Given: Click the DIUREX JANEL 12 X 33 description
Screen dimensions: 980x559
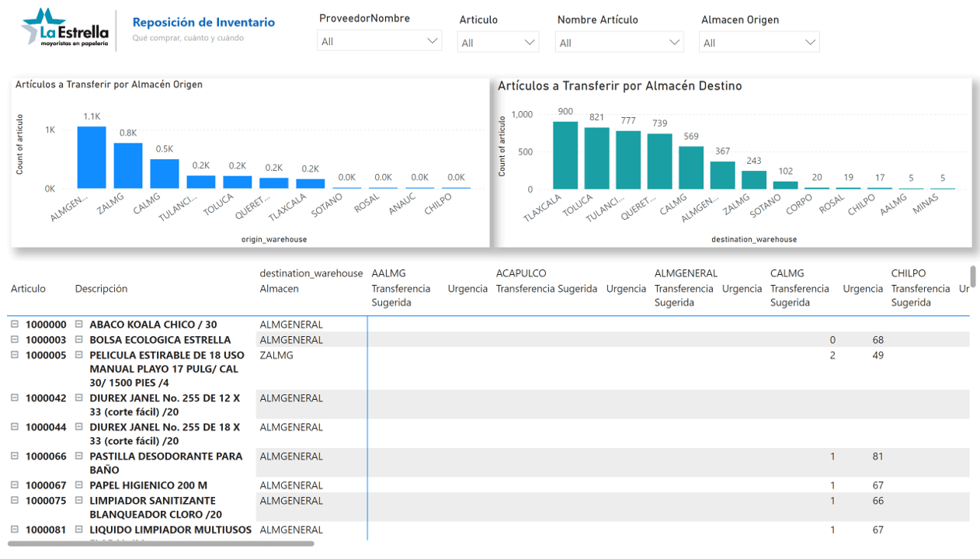Looking at the screenshot, I should [165, 404].
